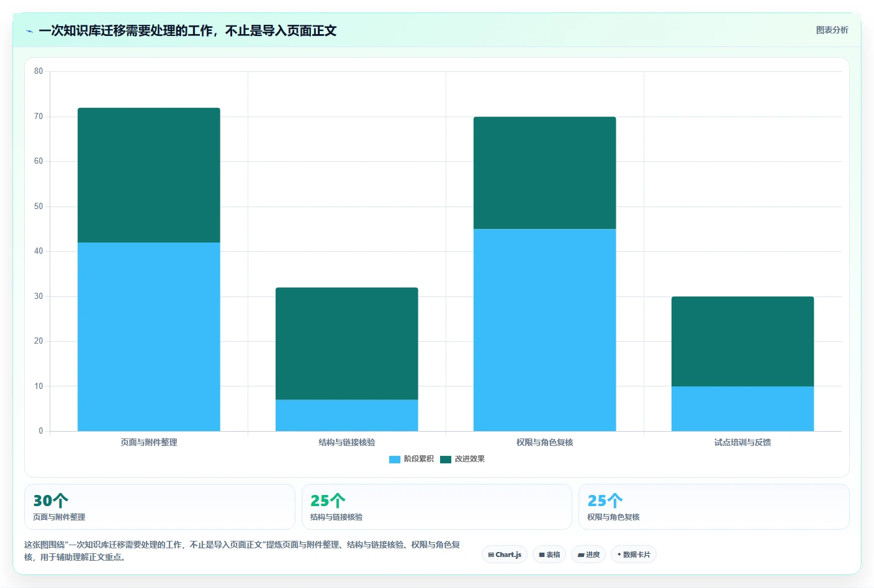Select the 表格 tag pill

(549, 555)
